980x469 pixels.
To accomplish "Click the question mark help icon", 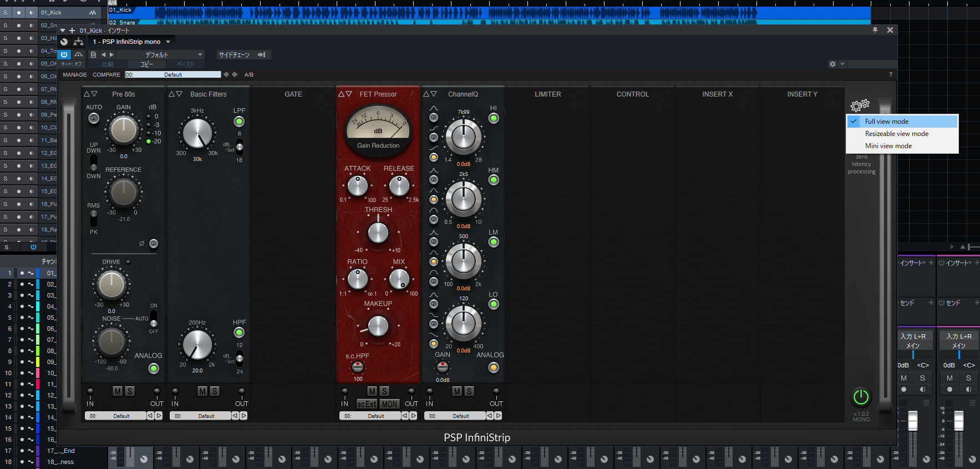I will (891, 74).
